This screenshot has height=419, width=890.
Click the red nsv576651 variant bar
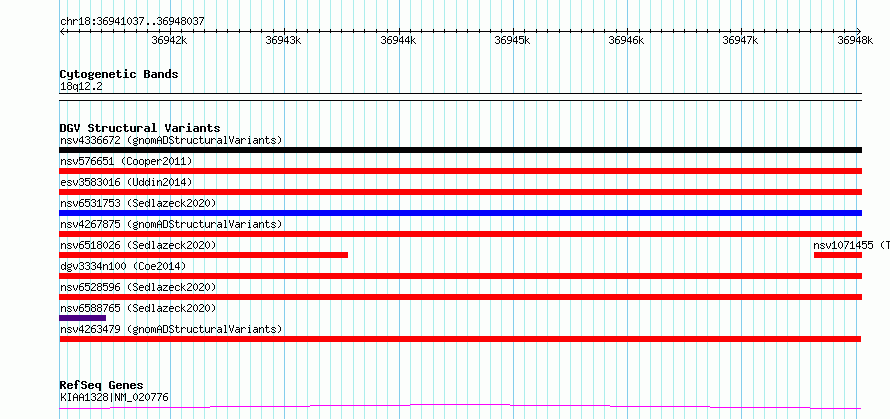coord(460,171)
